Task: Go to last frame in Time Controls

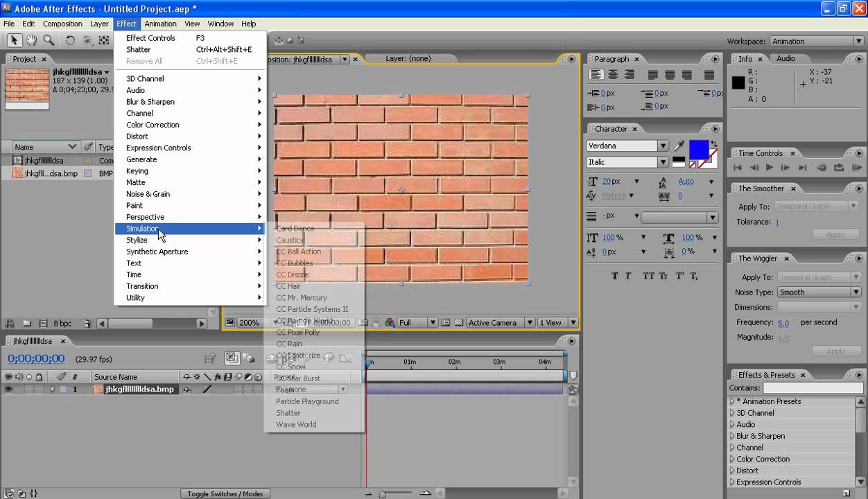Action: point(802,168)
